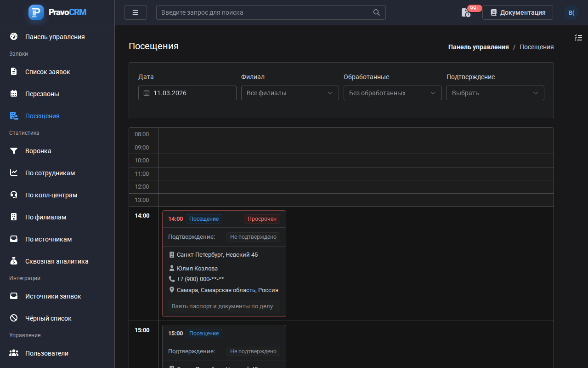Viewport: 588px width, 368px height.
Task: Click address Санкт-Петербург, Невский 45 on the 14:00 card
Action: tap(217, 254)
